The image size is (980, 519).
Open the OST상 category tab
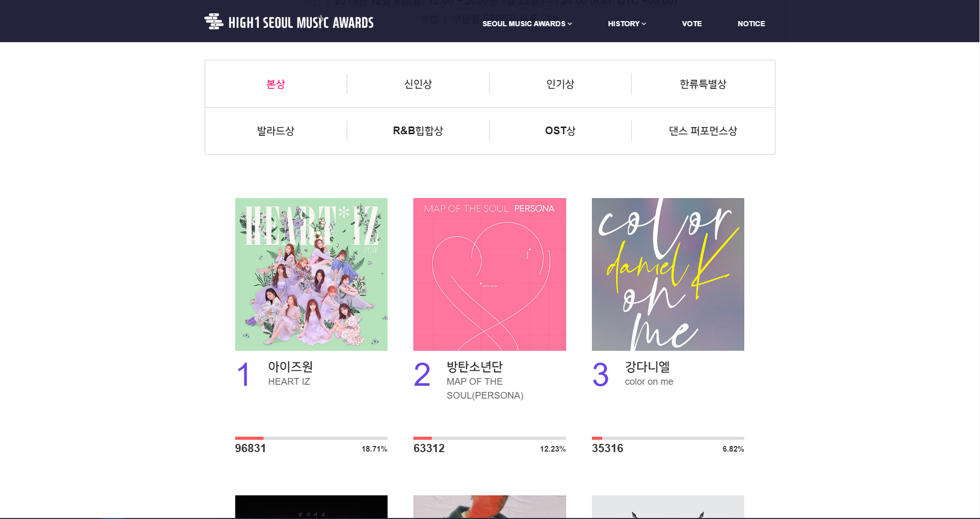(560, 131)
